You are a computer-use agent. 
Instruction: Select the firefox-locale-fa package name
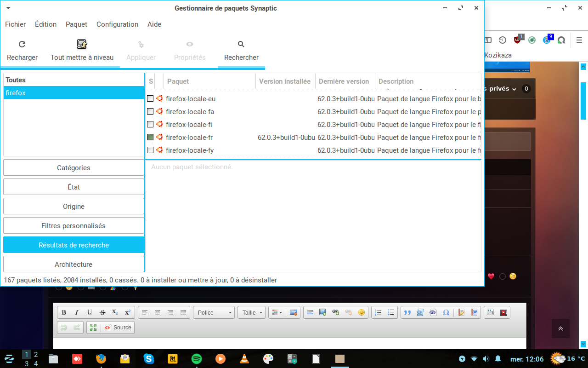(190, 112)
